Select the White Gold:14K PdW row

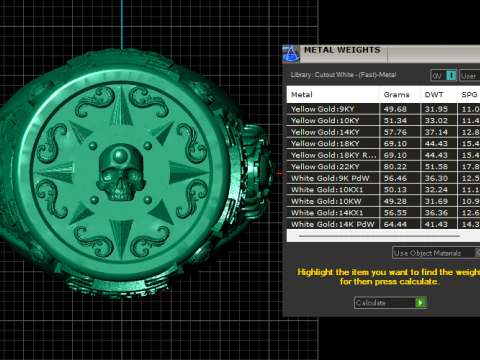[383, 224]
